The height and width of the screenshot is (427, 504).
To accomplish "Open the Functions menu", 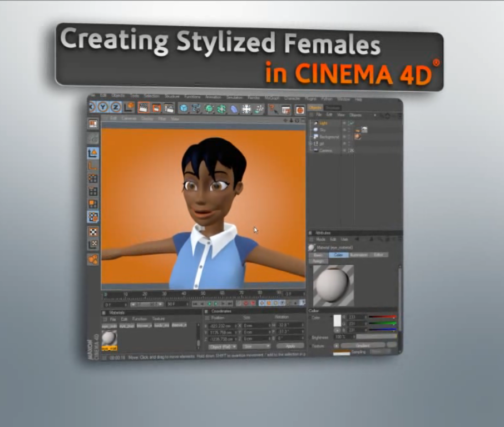I will pyautogui.click(x=192, y=97).
